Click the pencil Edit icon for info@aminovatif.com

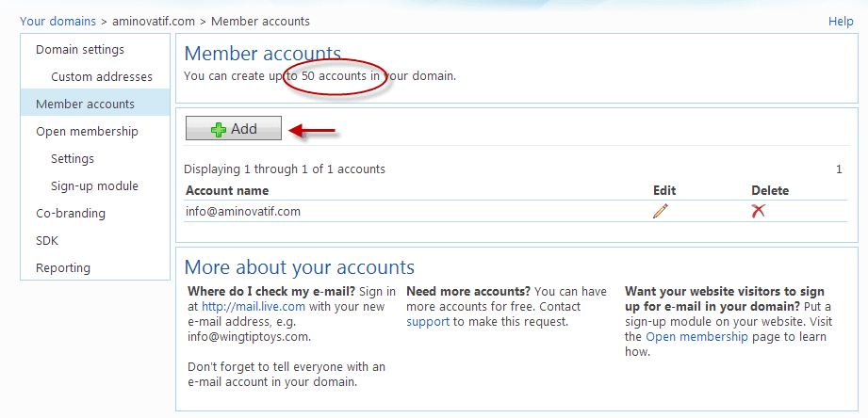[661, 212]
